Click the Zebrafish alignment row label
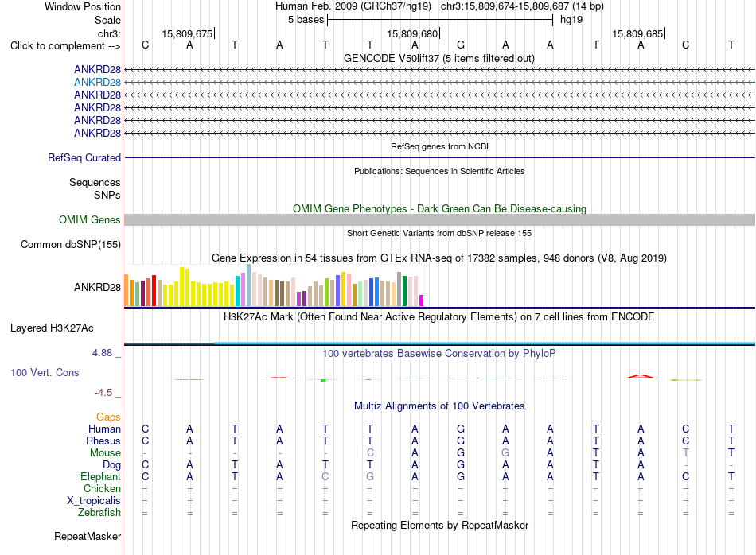The height and width of the screenshot is (555, 756). click(x=99, y=513)
